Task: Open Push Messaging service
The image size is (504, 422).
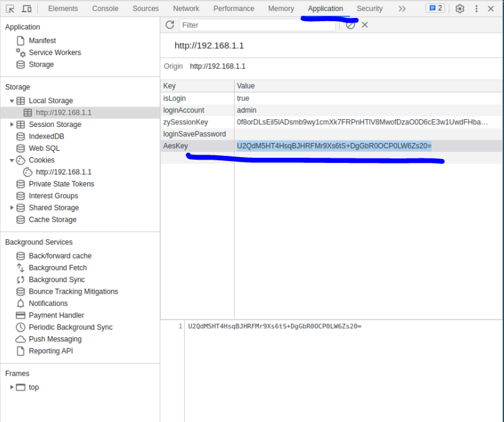Action: click(x=55, y=339)
